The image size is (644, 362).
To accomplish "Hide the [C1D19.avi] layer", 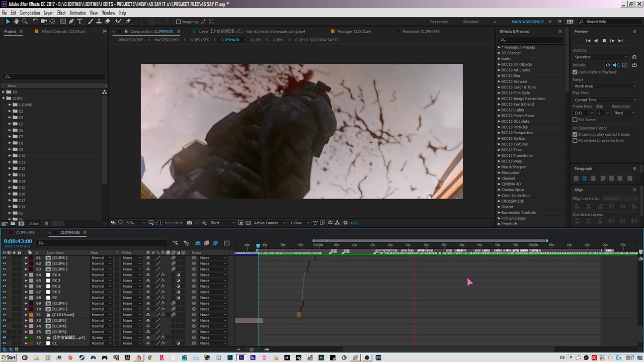I will [4, 315].
